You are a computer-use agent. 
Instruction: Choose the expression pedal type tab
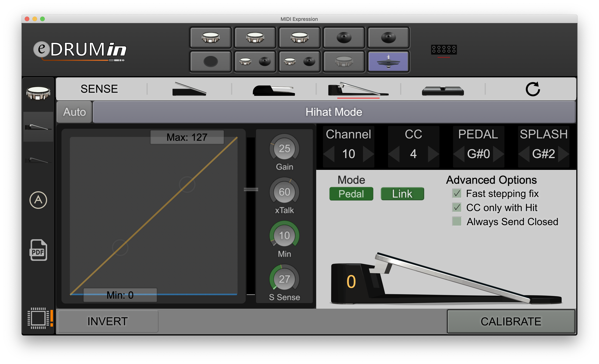tap(189, 89)
